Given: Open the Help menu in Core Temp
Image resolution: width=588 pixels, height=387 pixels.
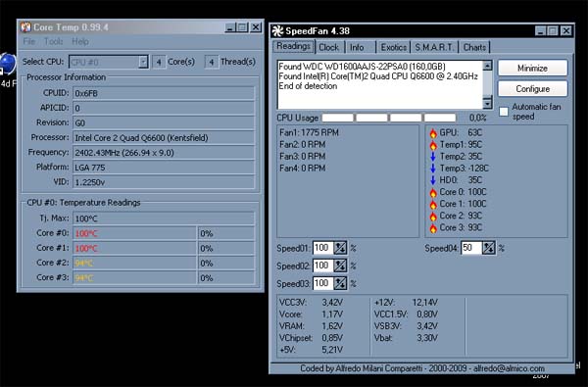Looking at the screenshot, I should click(x=80, y=41).
